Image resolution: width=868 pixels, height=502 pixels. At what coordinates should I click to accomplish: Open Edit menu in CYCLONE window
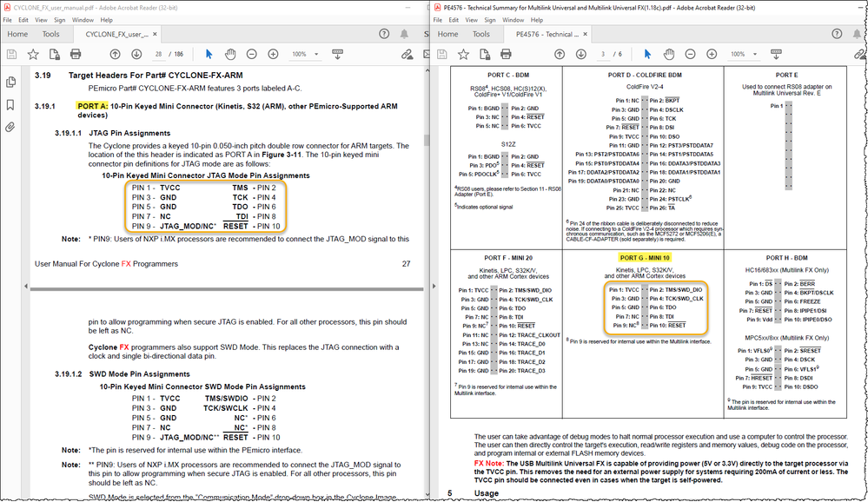coord(23,20)
